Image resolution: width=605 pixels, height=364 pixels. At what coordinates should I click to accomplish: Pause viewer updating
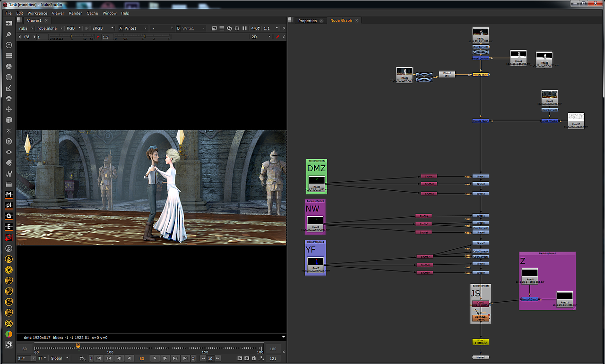(x=245, y=28)
